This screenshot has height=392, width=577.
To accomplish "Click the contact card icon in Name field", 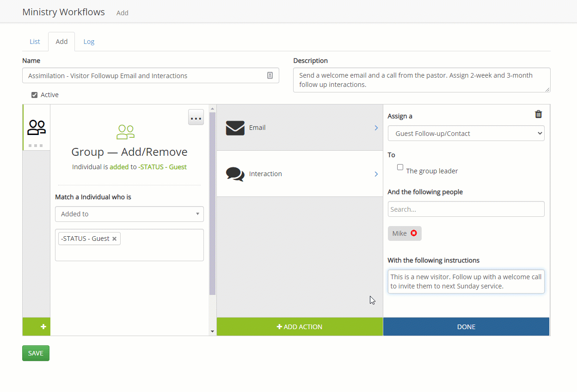I will pyautogui.click(x=270, y=75).
